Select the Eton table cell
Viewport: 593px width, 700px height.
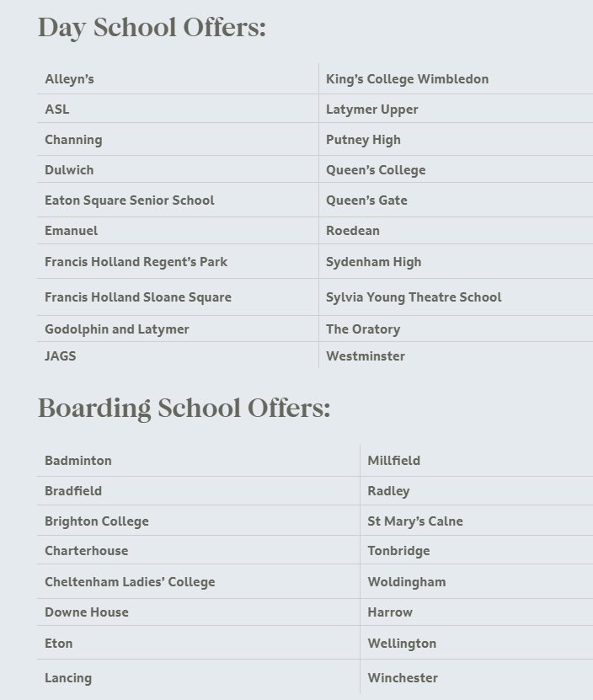coord(58,644)
